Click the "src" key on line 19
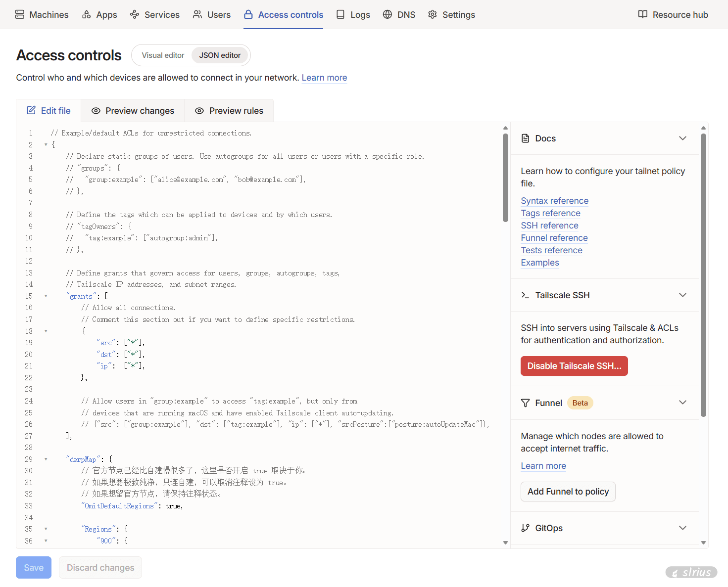Viewport: 728px width, 587px height. 106,343
